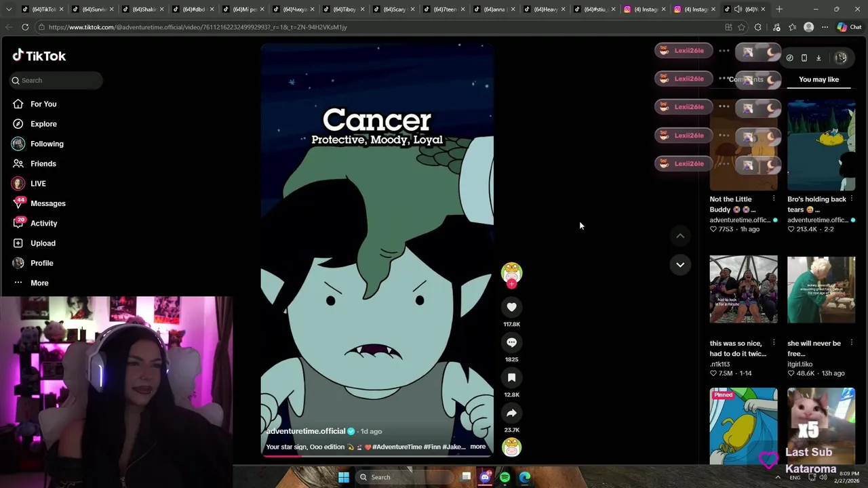Go to next video with down chevron
The width and height of the screenshot is (868, 488).
coord(680,264)
